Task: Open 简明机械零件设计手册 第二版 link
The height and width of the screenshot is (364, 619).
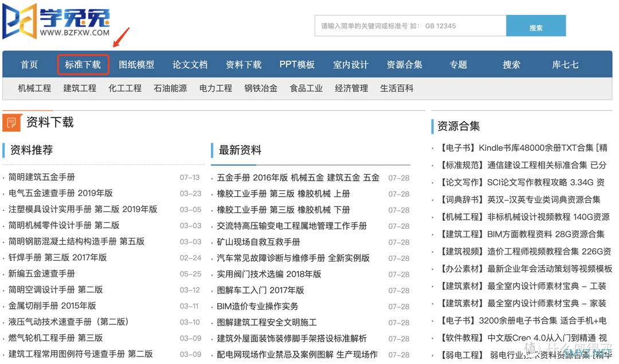Action: click(x=64, y=225)
